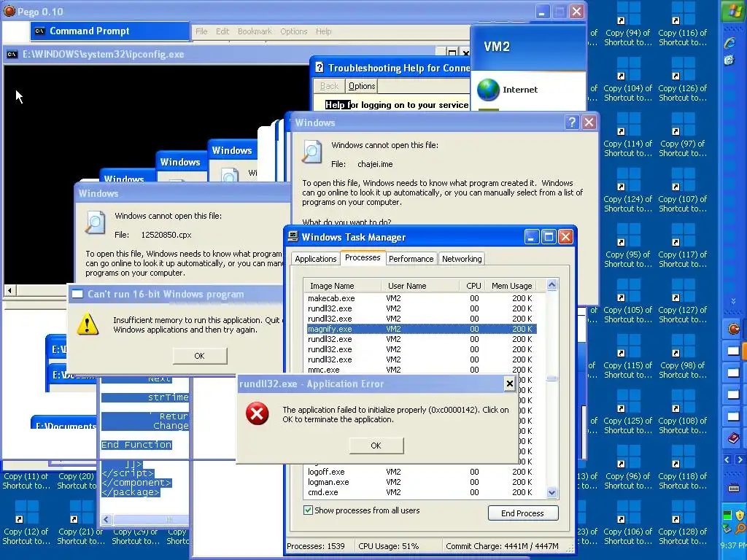
Task: Switch to the Networking tab
Action: click(x=462, y=259)
